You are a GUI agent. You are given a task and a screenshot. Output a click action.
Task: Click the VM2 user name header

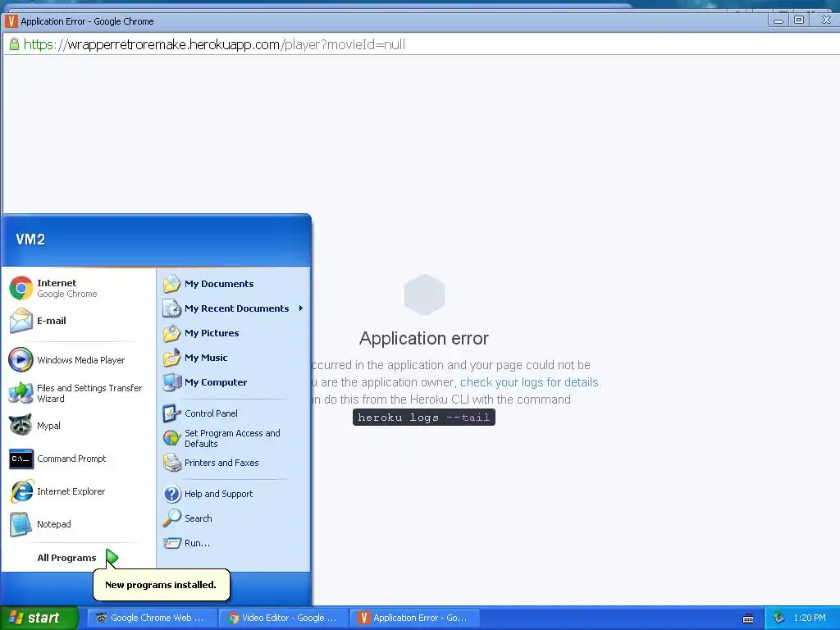pos(30,239)
